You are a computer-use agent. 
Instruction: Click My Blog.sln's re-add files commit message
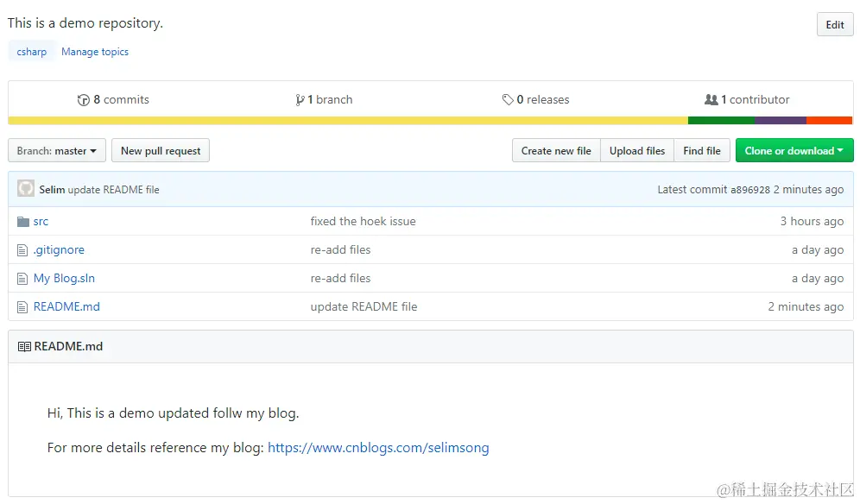[x=340, y=279]
